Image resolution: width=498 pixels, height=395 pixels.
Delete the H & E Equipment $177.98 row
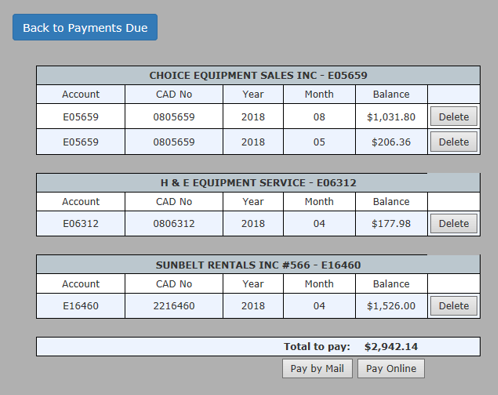point(454,223)
